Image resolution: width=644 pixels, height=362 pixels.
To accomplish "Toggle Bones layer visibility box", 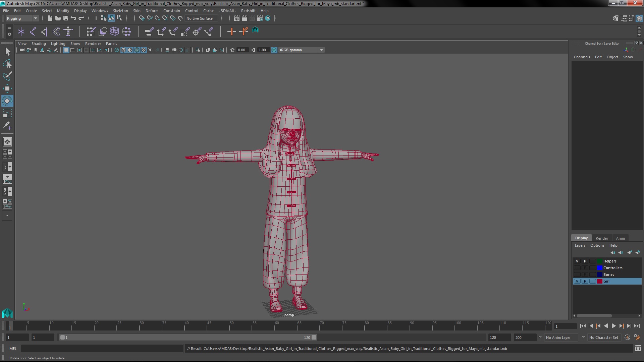I will coord(577,275).
